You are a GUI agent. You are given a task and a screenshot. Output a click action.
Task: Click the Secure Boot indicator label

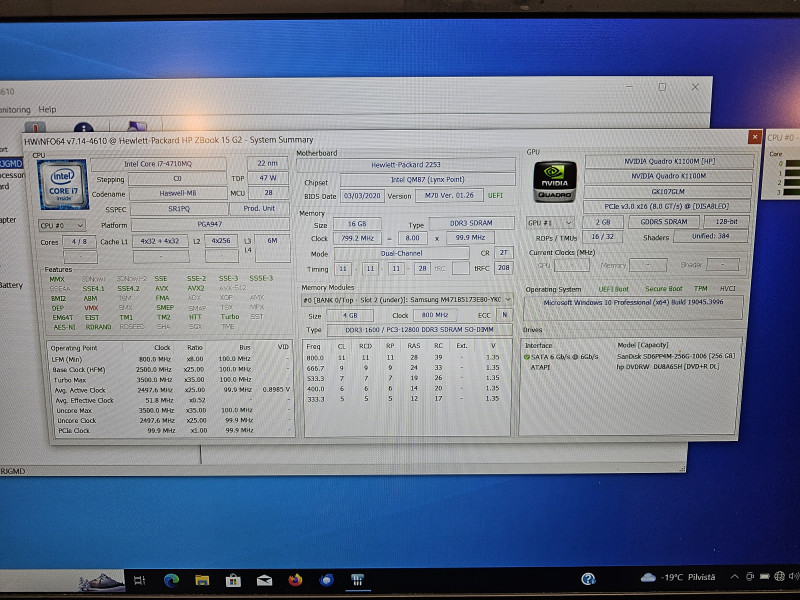(x=663, y=289)
